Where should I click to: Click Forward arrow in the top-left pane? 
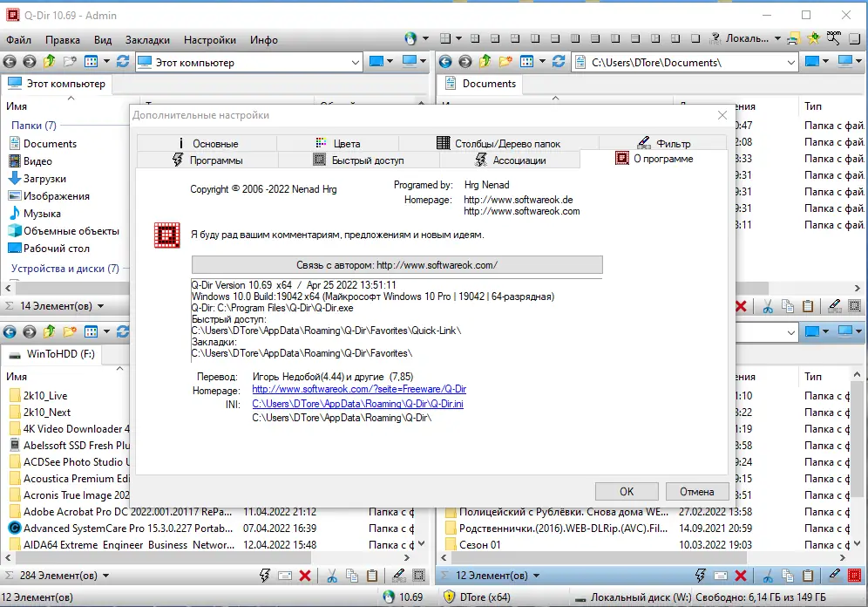(30, 61)
